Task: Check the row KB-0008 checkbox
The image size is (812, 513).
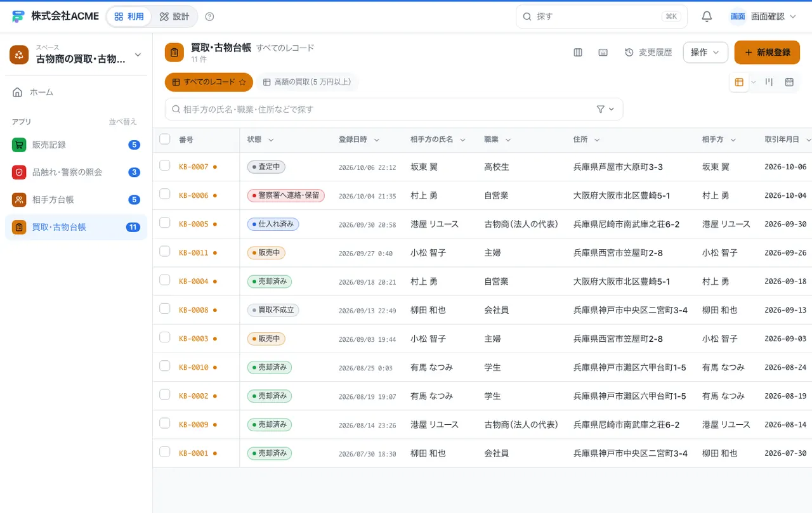Action: tap(165, 308)
